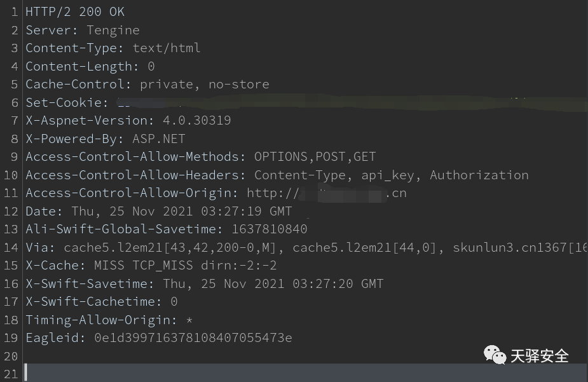
Task: Click the Ali-Swift-Global-Savetime value
Action: point(269,229)
